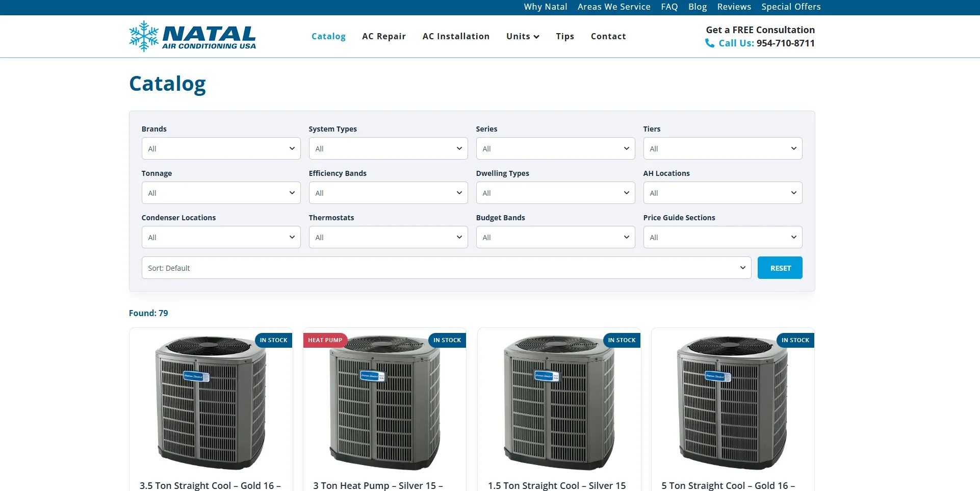Open the FAQ link
980x491 pixels.
(x=669, y=7)
